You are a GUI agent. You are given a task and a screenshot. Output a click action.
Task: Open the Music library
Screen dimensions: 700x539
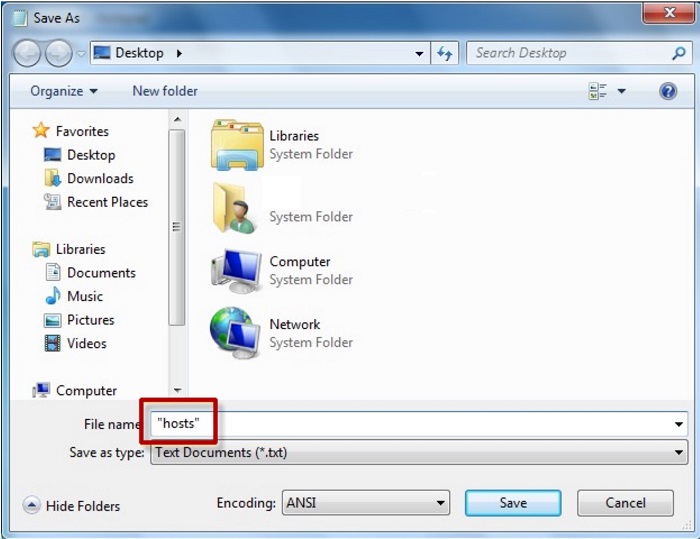tap(85, 297)
